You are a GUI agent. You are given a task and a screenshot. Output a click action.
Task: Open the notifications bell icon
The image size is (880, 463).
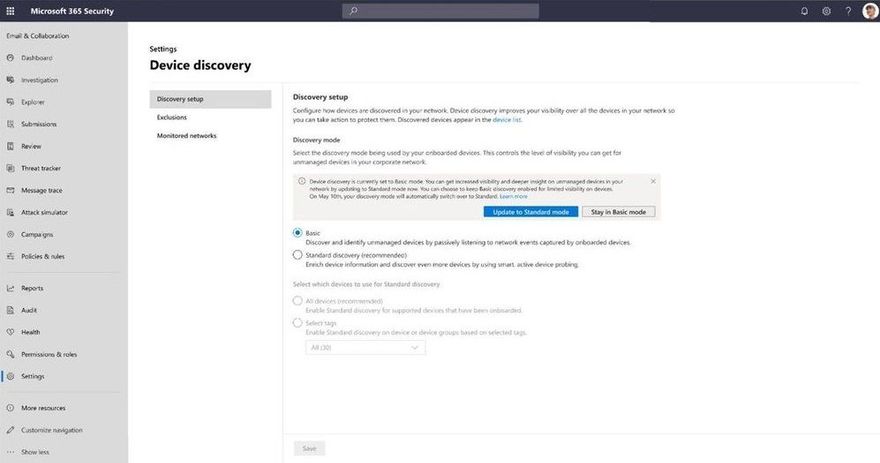[x=804, y=11]
